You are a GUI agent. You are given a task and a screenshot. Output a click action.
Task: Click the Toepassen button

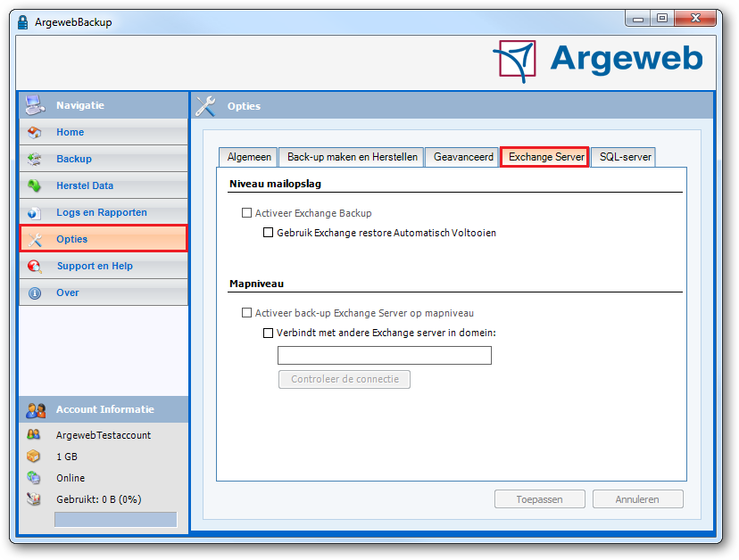click(x=540, y=499)
